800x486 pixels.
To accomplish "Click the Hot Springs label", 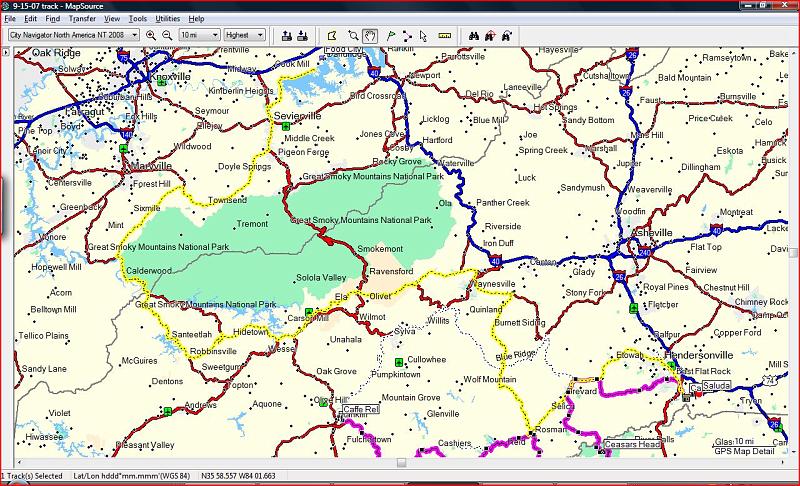I will 555,108.
